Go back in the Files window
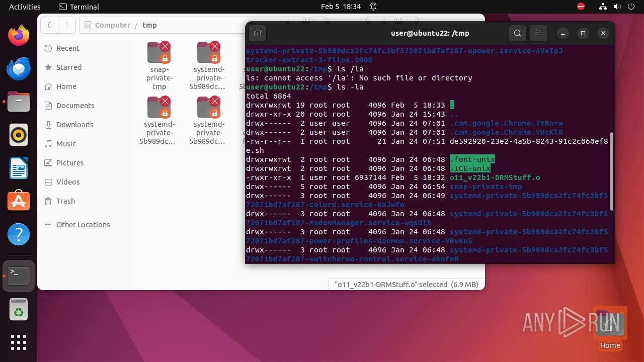Screen dimensions: 644x362 click(49, 25)
